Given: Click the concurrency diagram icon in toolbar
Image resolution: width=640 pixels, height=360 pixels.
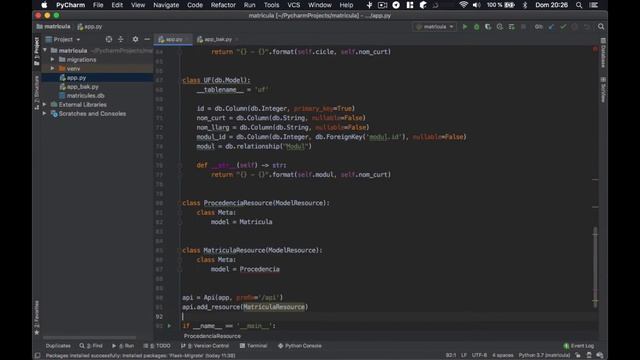Looking at the screenshot, I should 511,27.
